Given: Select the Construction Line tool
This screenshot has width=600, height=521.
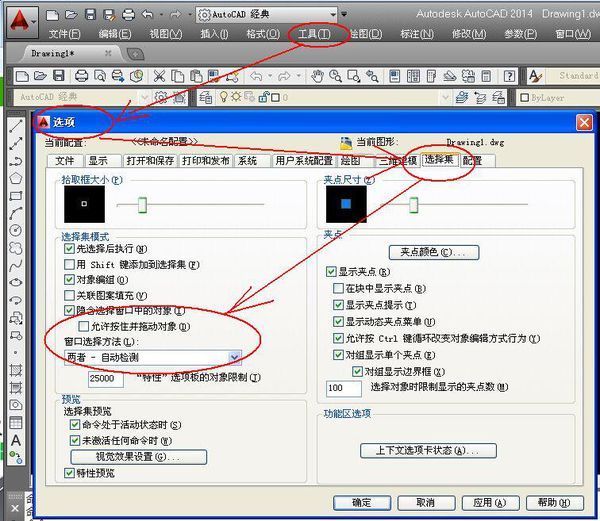Looking at the screenshot, I should tap(16, 143).
